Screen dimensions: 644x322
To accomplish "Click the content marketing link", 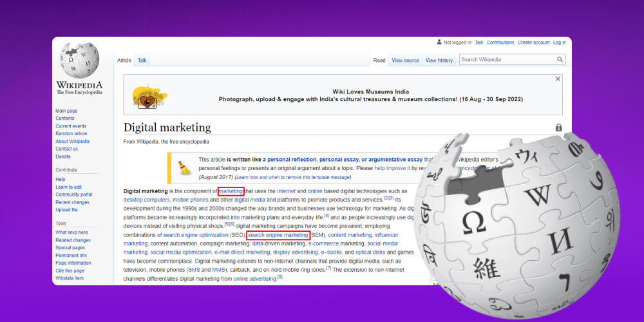I will (x=350, y=235).
